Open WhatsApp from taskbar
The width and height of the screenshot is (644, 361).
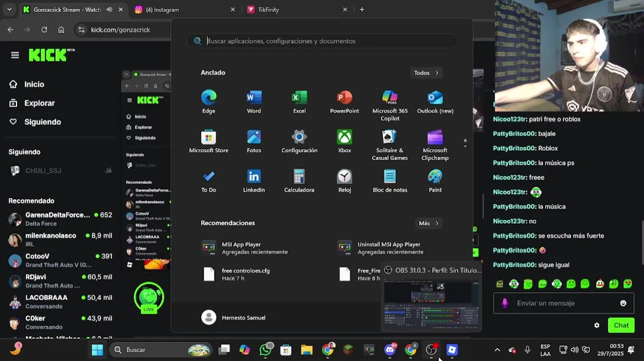tap(265, 350)
